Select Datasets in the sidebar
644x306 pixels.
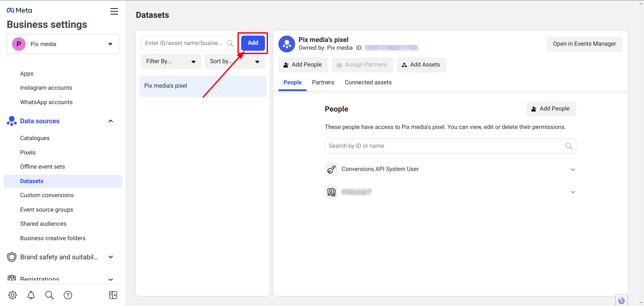pos(63,181)
